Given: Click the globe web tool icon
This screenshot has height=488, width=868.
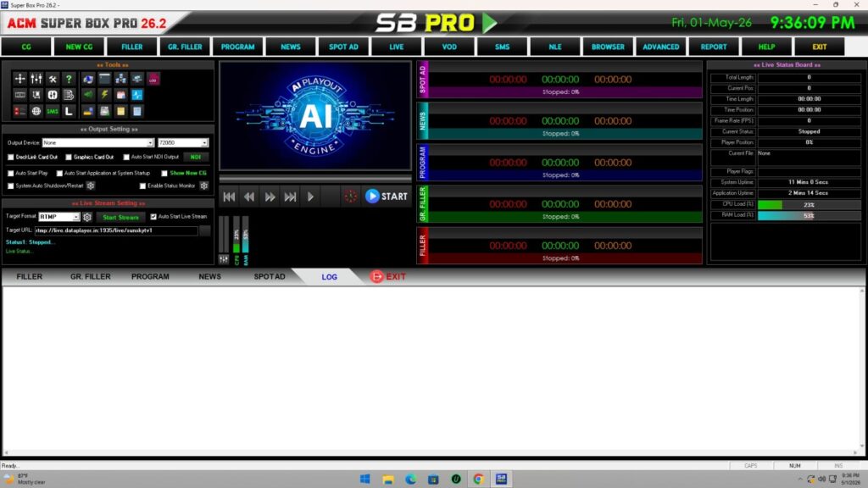Looking at the screenshot, I should (36, 111).
